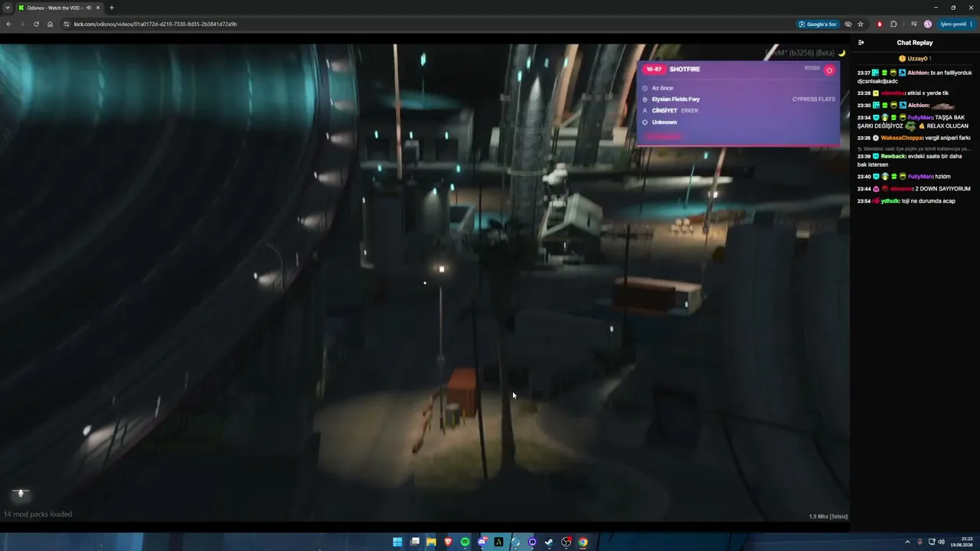Open the taskbar volume control
Screen dimensions: 980x551
point(941,543)
